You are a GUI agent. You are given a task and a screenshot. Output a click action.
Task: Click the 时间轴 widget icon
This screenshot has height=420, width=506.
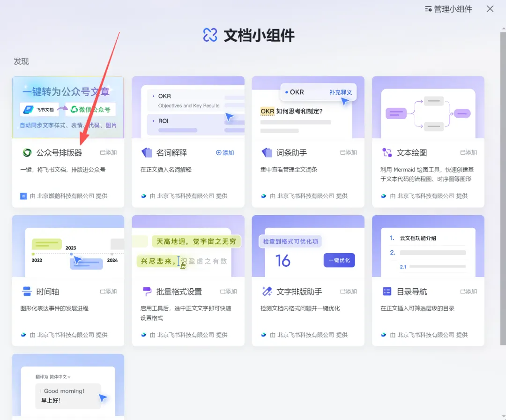point(27,291)
